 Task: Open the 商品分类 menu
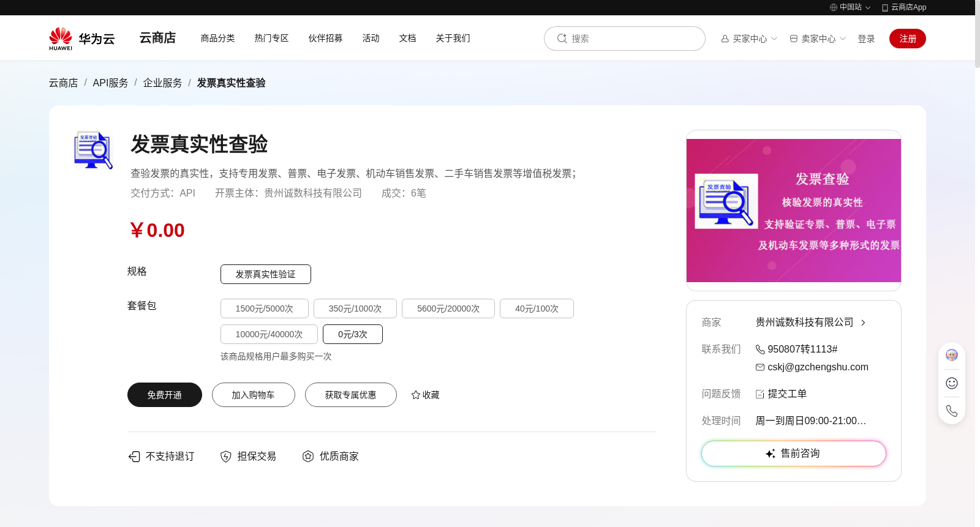tap(218, 38)
